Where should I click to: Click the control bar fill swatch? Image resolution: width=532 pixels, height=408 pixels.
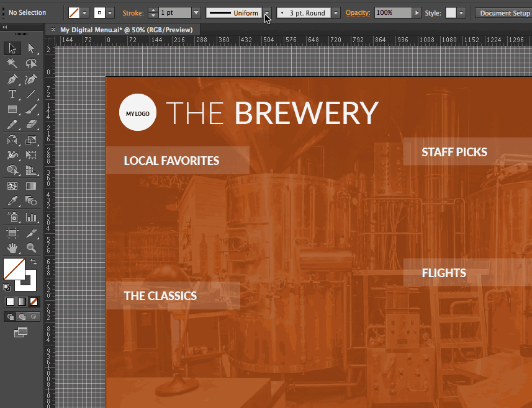click(x=74, y=13)
